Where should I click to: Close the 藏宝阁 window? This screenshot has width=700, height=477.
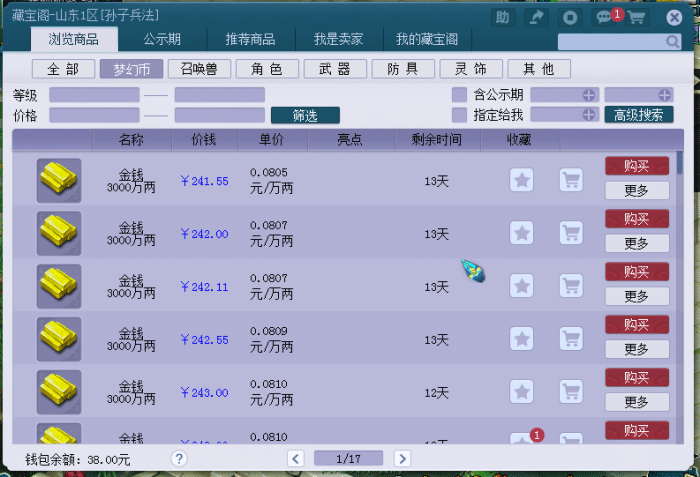coord(674,18)
